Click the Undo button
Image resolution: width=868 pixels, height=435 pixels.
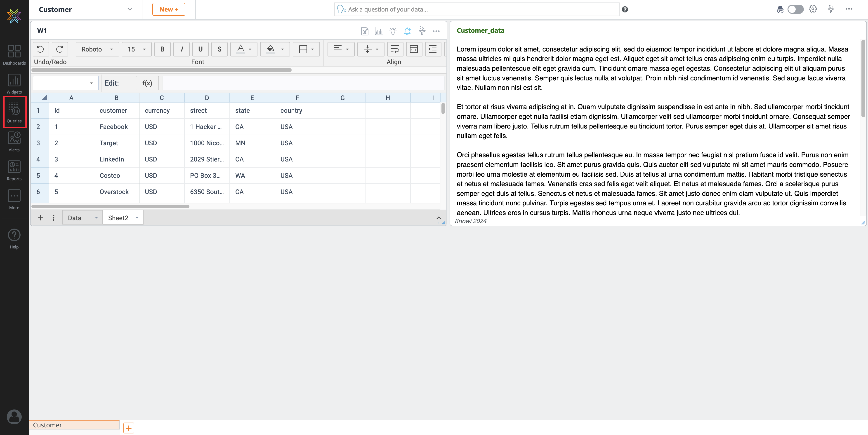(x=40, y=49)
